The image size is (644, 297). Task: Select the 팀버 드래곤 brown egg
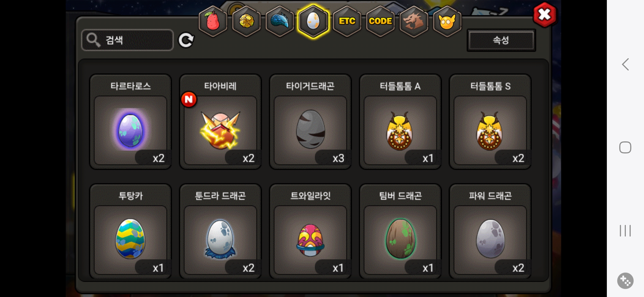[x=400, y=232]
